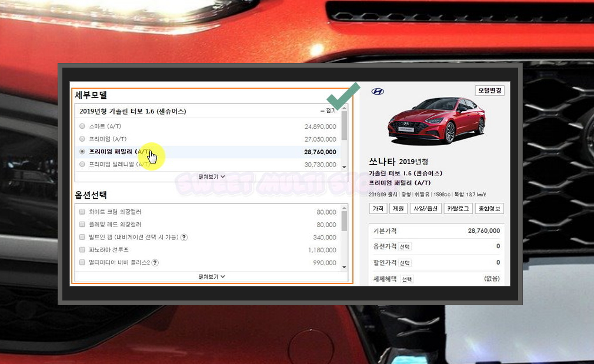Click 선택 button next to 할인가격
Viewport: 594px width, 364px height.
pos(405,263)
